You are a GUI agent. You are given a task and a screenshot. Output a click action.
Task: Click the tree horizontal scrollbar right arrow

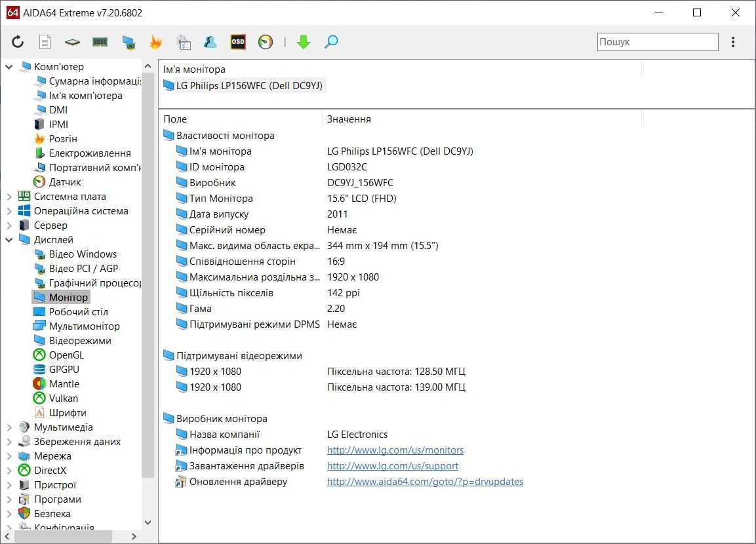coord(134,536)
